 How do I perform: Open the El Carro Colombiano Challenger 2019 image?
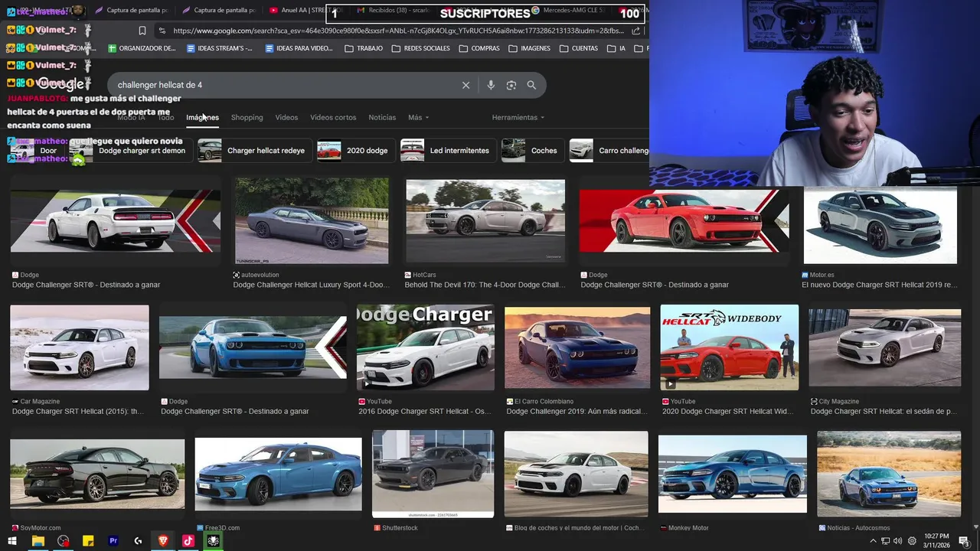coord(577,348)
